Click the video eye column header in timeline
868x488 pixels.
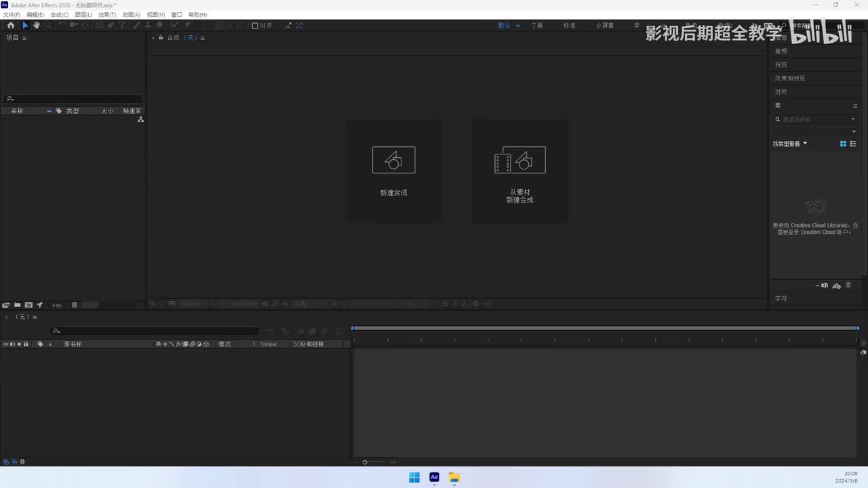(x=5, y=344)
